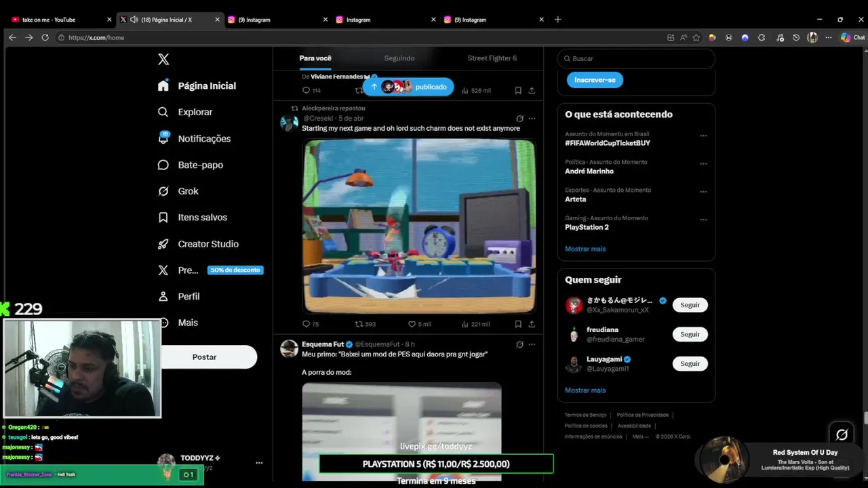Open Copilot Chat button
Image resolution: width=868 pixels, height=488 pixels.
[x=853, y=37]
